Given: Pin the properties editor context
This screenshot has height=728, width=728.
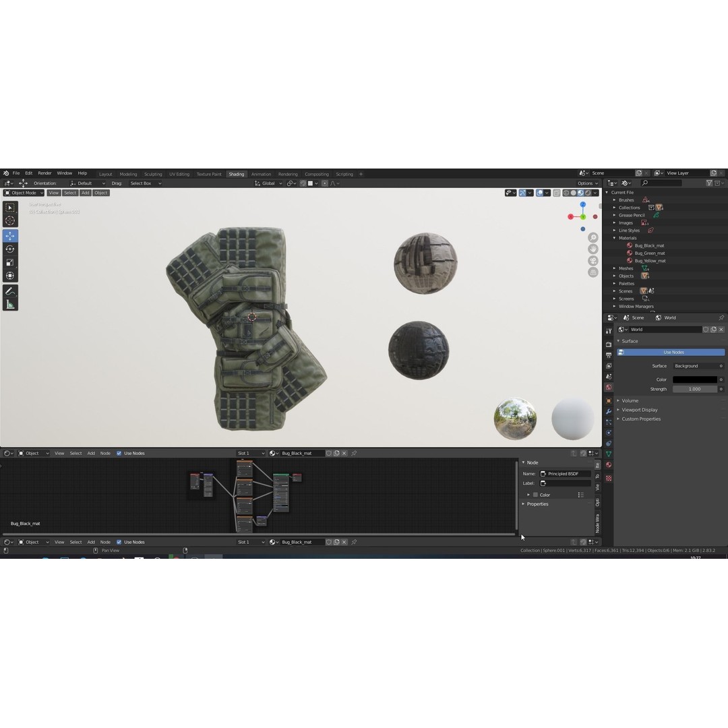Looking at the screenshot, I should [x=721, y=318].
